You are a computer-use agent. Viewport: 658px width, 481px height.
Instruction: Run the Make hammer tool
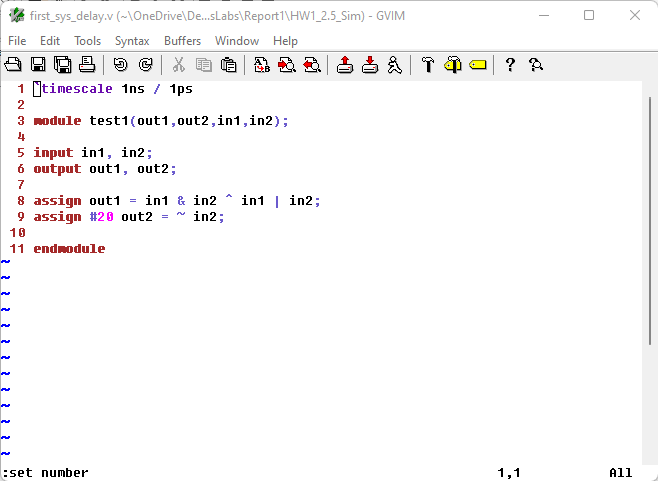[428, 65]
